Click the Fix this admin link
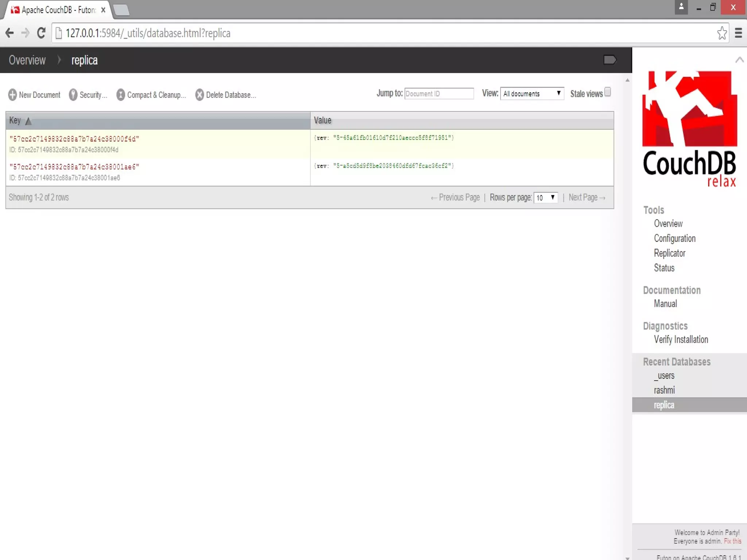The width and height of the screenshot is (747, 560). (732, 541)
